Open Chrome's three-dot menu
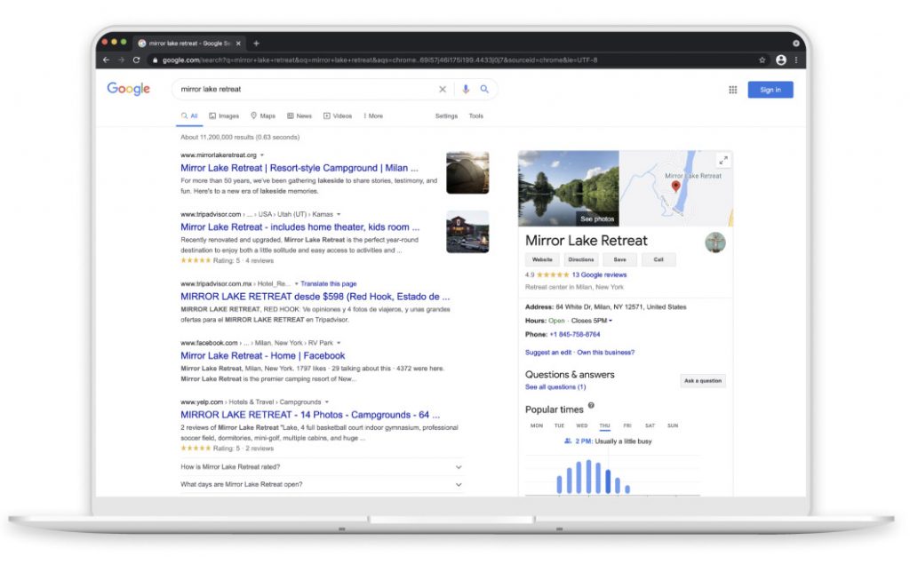This screenshot has width=910, height=588. 796,60
